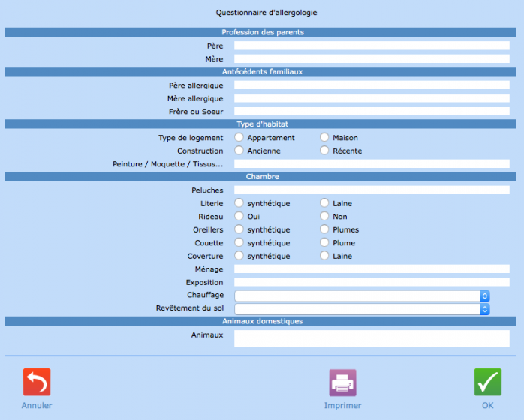Click the Peinture / Moquette / Tissus field
This screenshot has height=420, width=524.
(x=372, y=164)
